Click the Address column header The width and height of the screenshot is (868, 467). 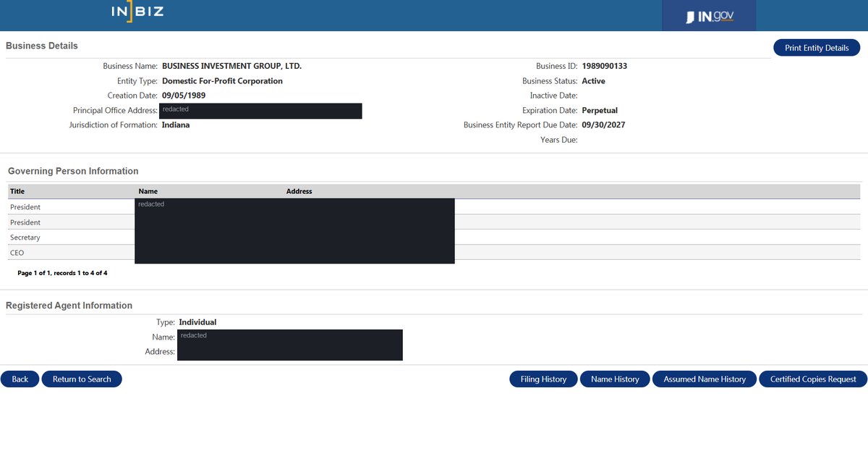(x=299, y=191)
